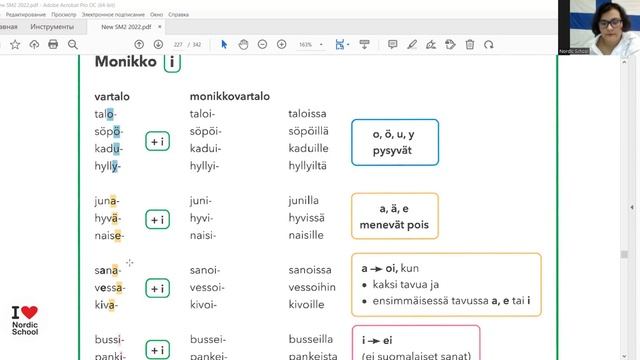This screenshot has height=360, width=640.
Task: Click the fit page width icon
Action: (x=340, y=44)
